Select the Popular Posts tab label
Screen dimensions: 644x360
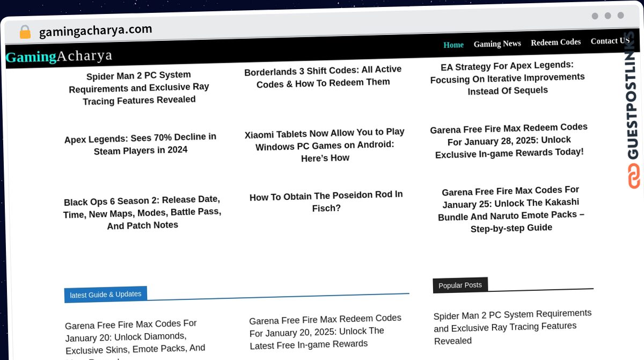460,285
